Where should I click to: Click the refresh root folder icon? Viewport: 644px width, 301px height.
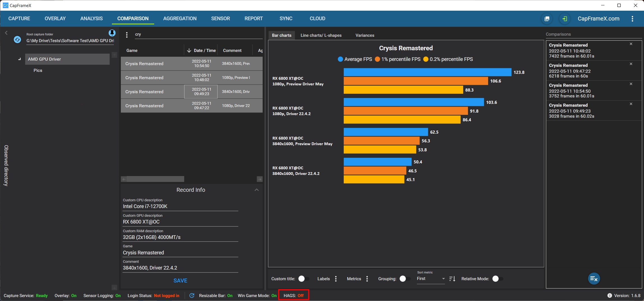click(x=17, y=40)
